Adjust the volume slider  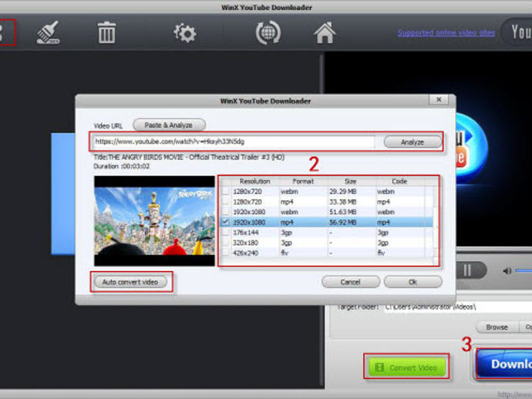tap(524, 270)
